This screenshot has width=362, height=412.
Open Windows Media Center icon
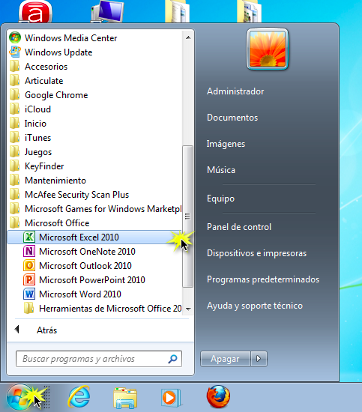click(15, 38)
